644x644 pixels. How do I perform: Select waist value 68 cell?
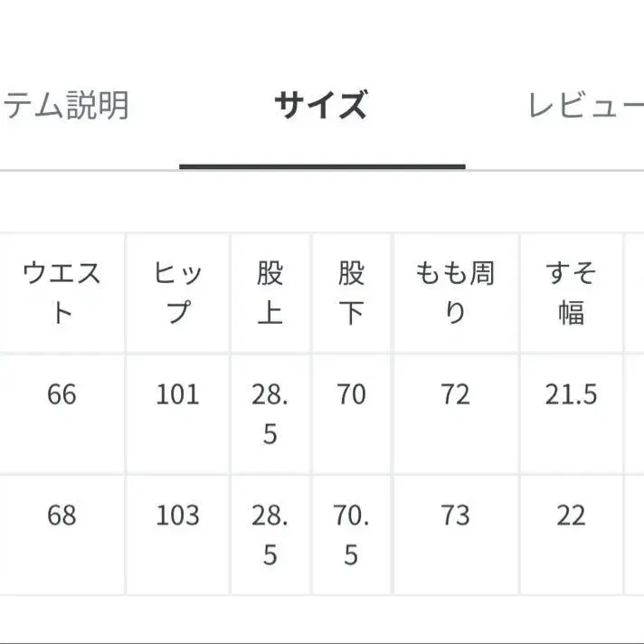62,516
